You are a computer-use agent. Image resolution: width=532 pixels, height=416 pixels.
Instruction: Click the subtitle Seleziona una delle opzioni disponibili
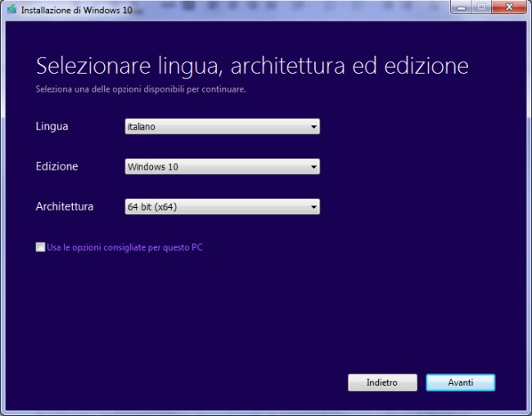(x=141, y=89)
